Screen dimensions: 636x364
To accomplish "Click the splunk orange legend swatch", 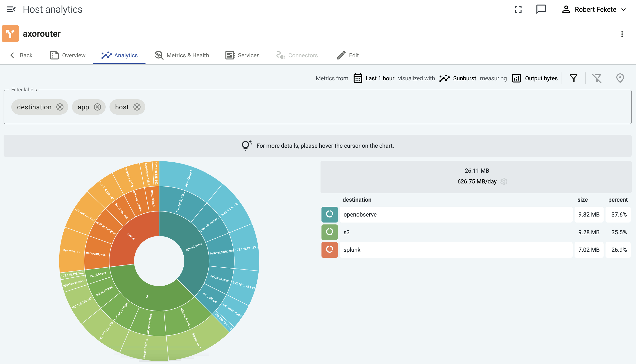I will point(329,250).
